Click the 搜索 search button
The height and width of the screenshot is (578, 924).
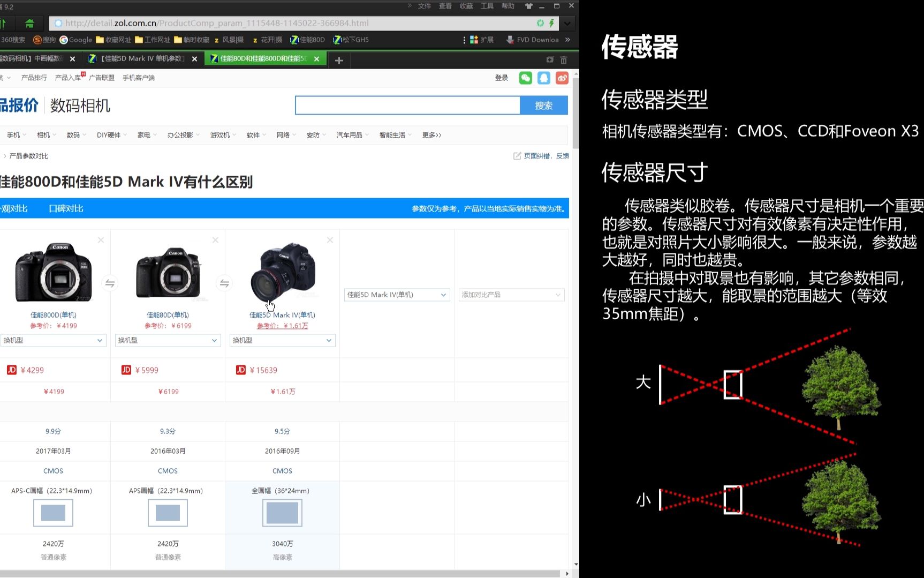coord(544,106)
